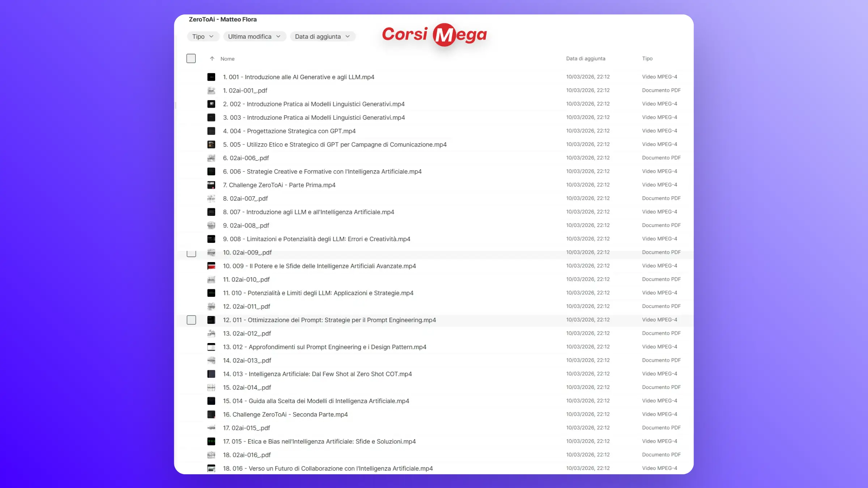Open '12. 02ai-011_.pdf' file name

(x=247, y=307)
